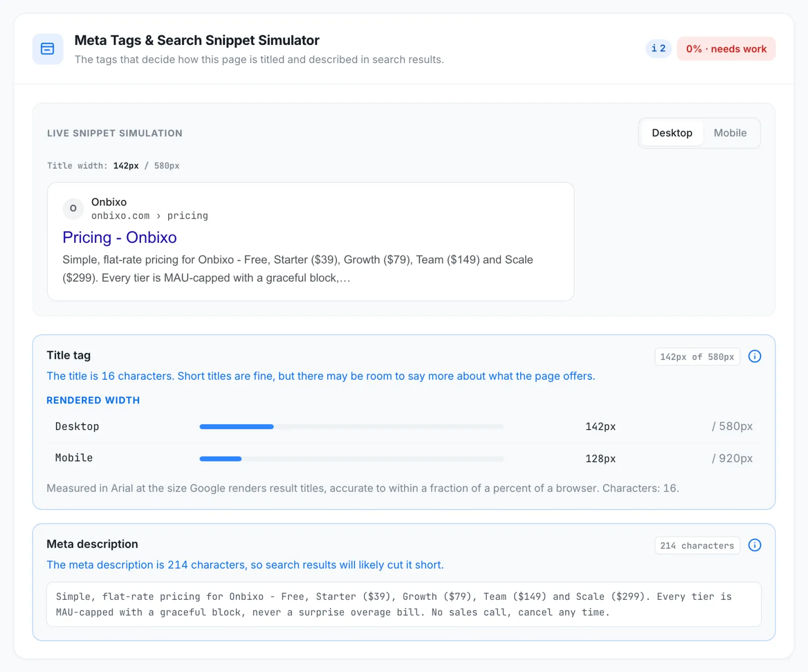Open the Title tag info icon
Screen dimensions: 808x672
tap(754, 356)
